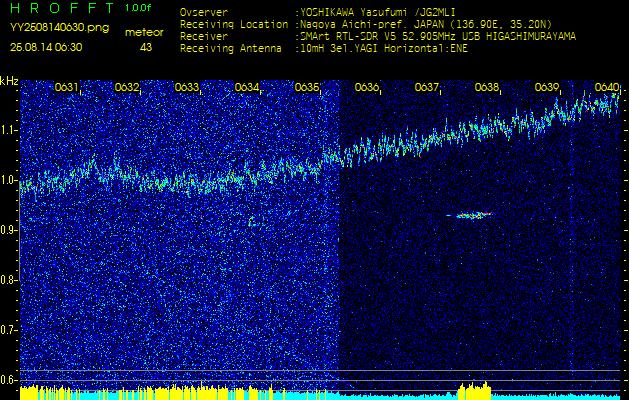
Task: Click the 0637 time marker
Action: [x=426, y=87]
